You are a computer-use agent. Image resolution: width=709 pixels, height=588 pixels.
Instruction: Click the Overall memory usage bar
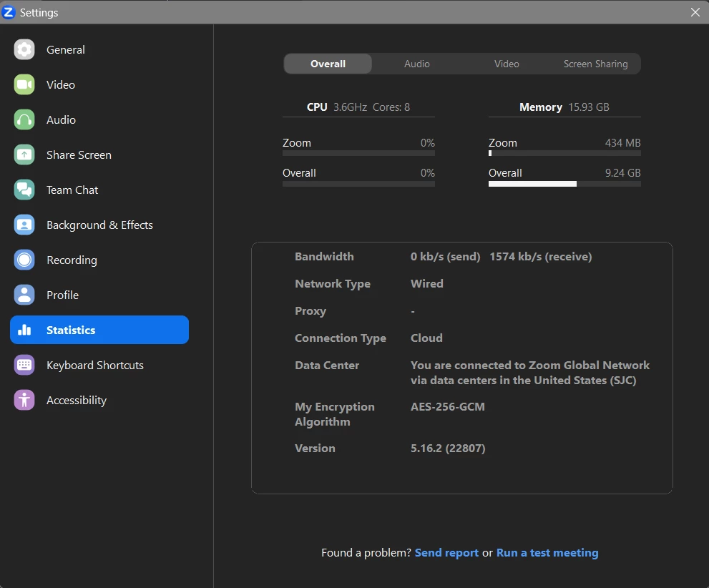tap(564, 184)
